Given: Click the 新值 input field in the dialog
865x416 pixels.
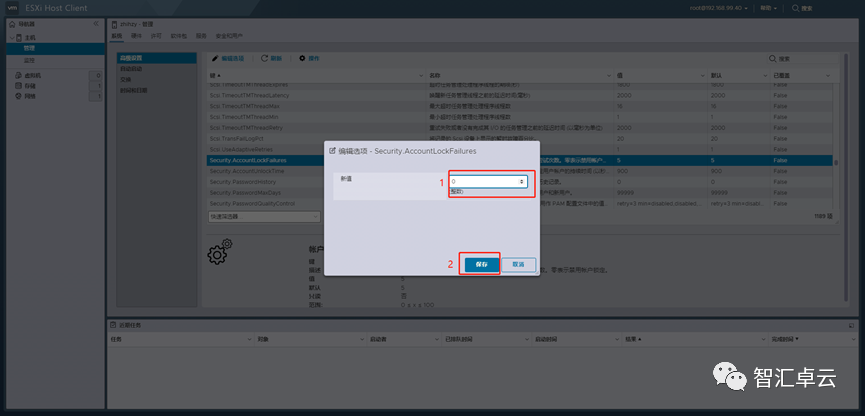Looking at the screenshot, I should click(x=488, y=181).
